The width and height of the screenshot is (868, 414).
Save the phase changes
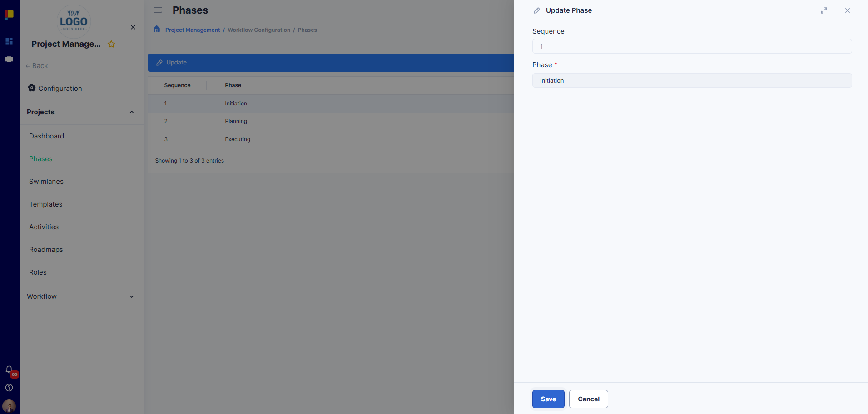point(548,399)
